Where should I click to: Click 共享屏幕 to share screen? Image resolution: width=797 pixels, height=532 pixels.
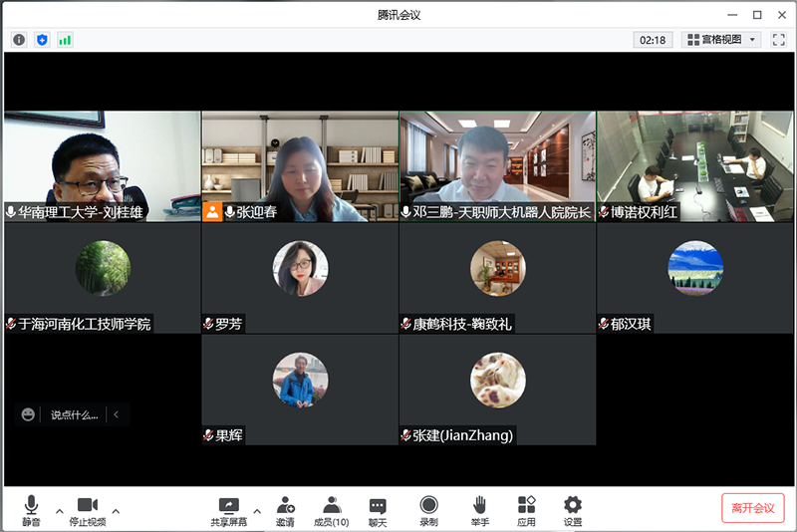228,510
